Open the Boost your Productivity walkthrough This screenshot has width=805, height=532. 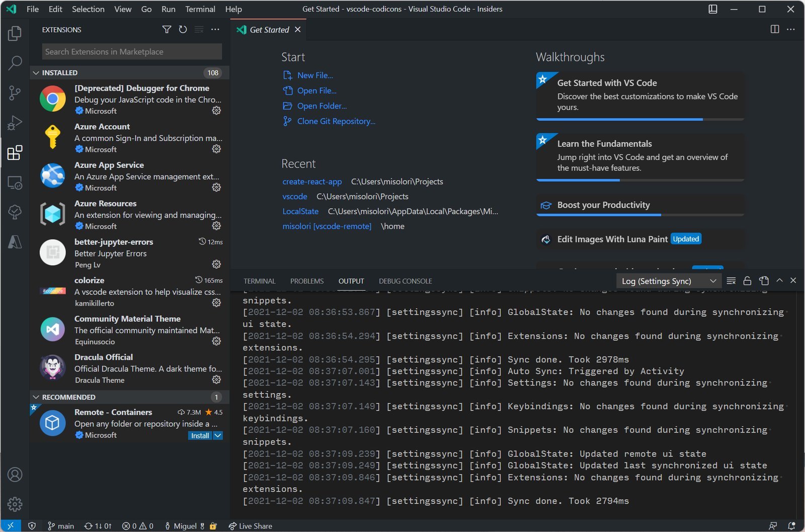point(640,205)
